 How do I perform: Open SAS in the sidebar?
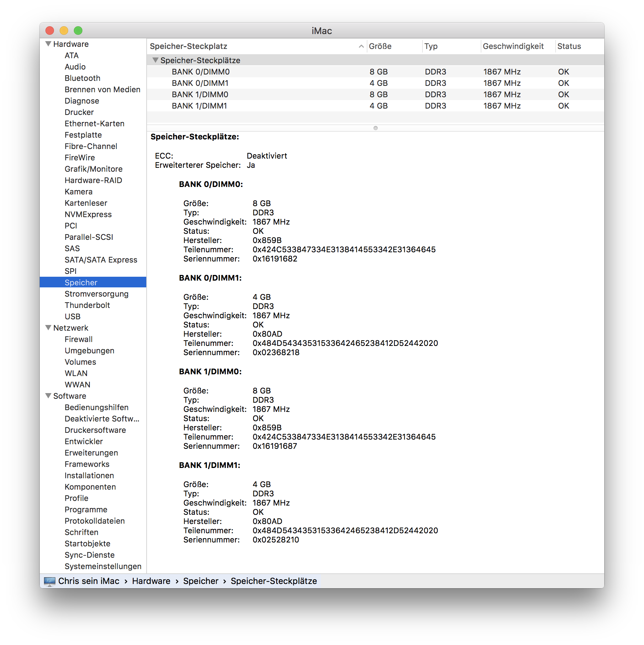coord(72,248)
